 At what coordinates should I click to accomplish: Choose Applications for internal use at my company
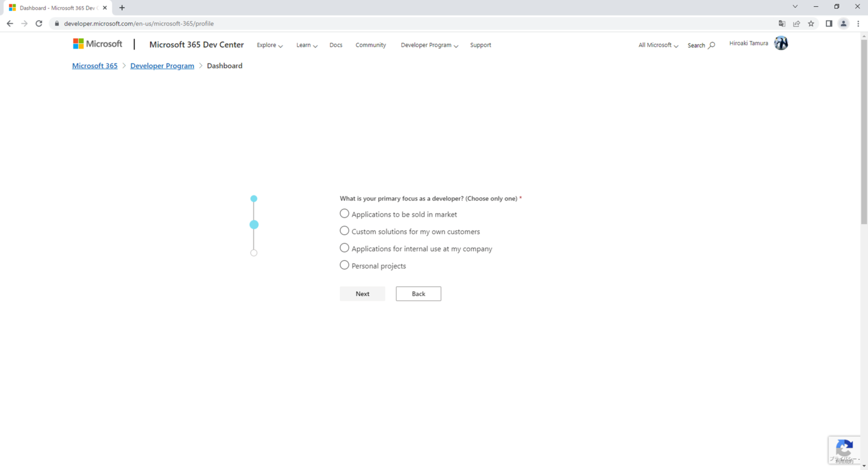tap(344, 248)
